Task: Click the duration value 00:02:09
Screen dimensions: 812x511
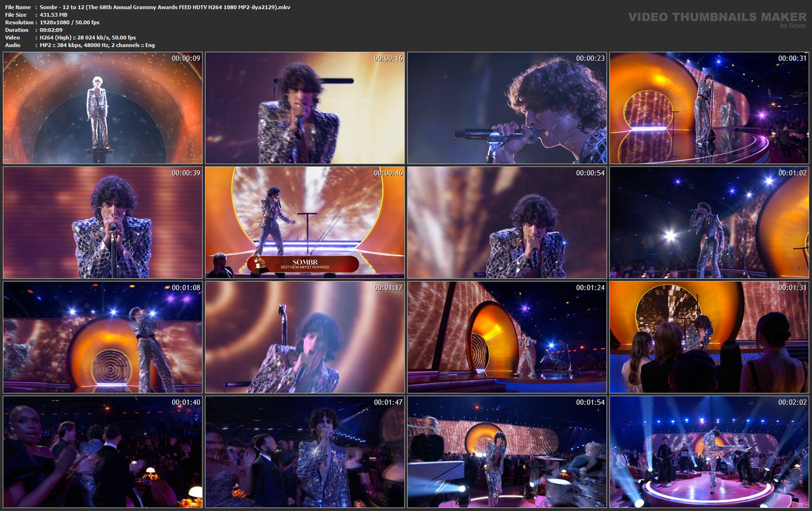Action: click(x=52, y=30)
